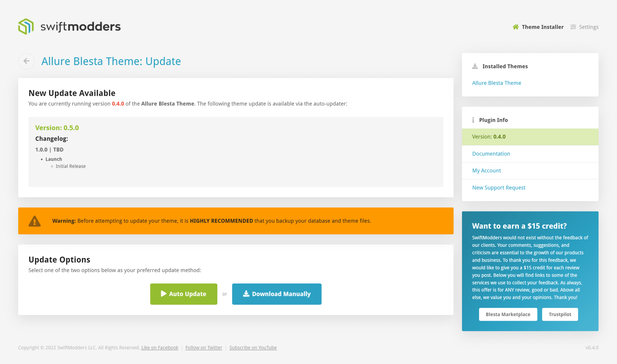Open the Blesta Marketplace review button

click(x=508, y=314)
